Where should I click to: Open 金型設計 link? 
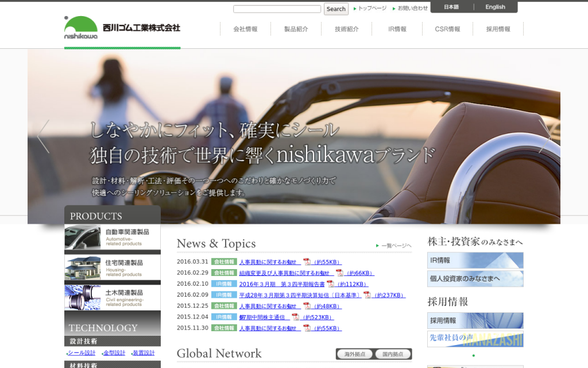[x=114, y=353]
